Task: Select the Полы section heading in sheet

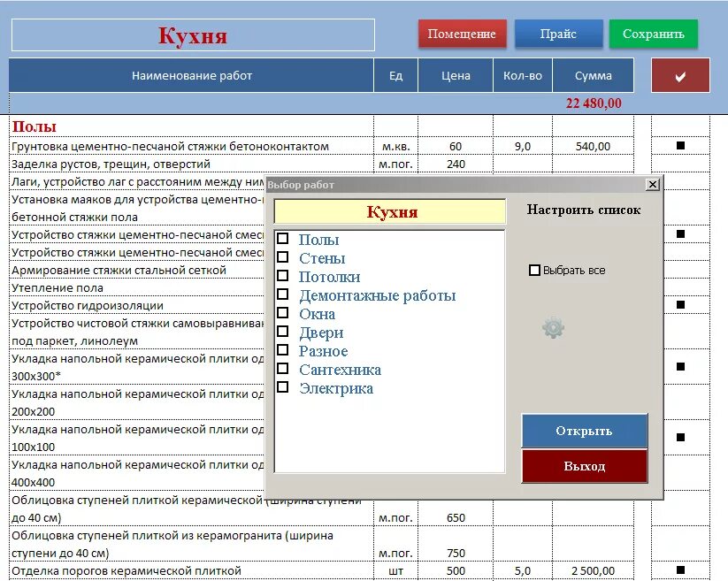Action: pyautogui.click(x=34, y=126)
